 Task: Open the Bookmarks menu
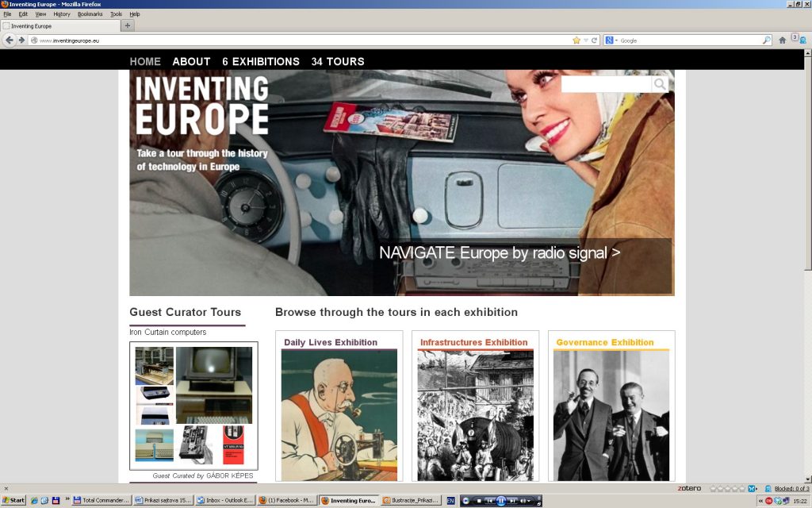(x=90, y=14)
